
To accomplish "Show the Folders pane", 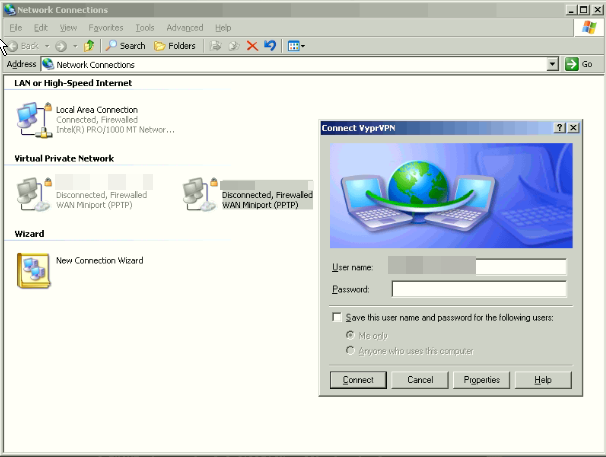I will [x=175, y=46].
